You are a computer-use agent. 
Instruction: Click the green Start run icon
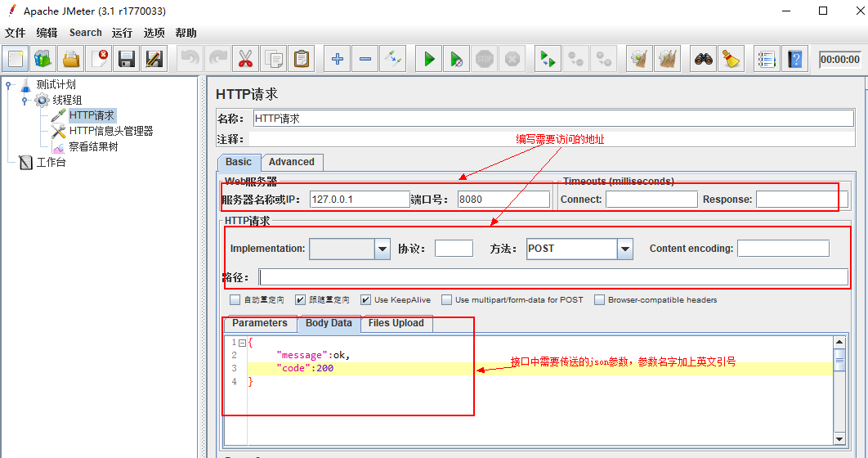click(x=428, y=59)
